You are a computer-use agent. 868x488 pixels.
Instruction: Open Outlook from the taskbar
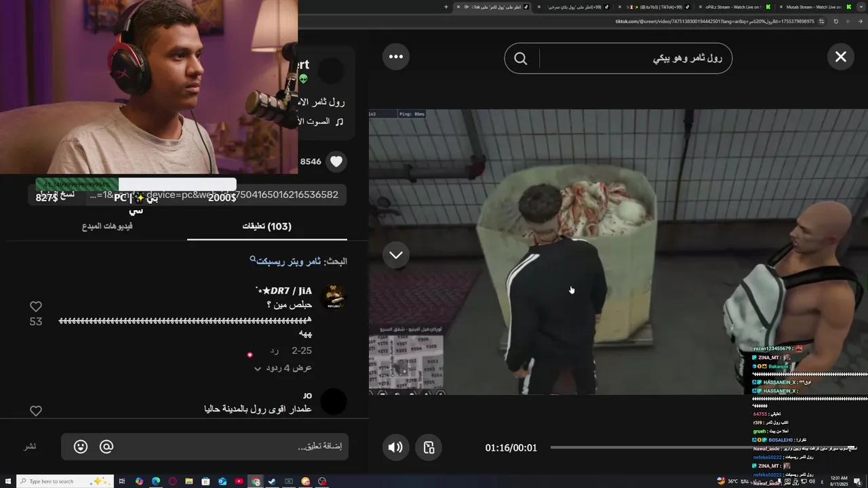(222, 481)
